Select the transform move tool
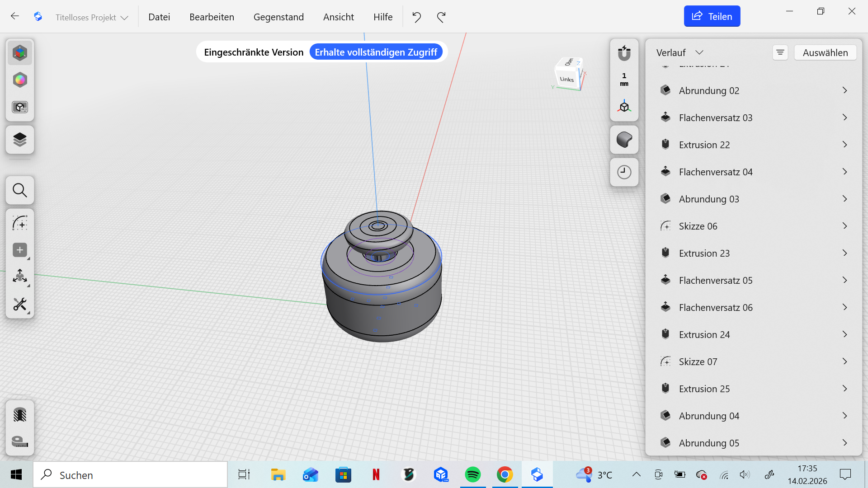This screenshot has height=488, width=868. click(20, 277)
